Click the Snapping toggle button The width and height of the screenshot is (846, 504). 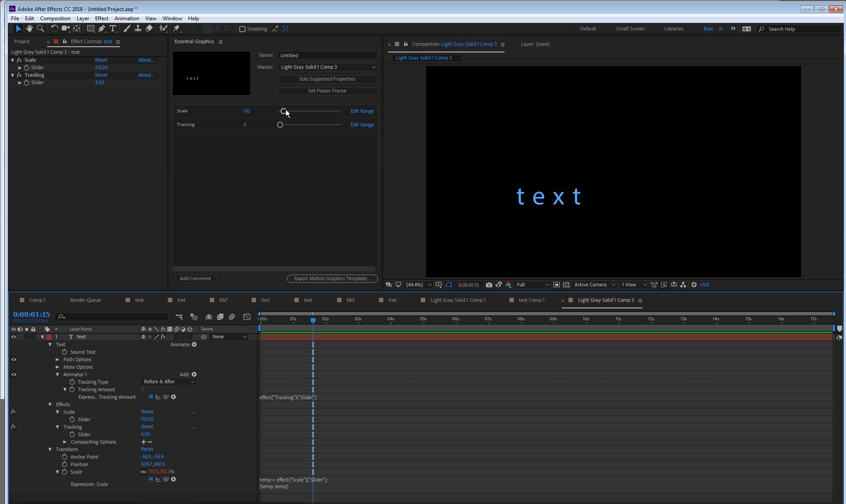[242, 28]
